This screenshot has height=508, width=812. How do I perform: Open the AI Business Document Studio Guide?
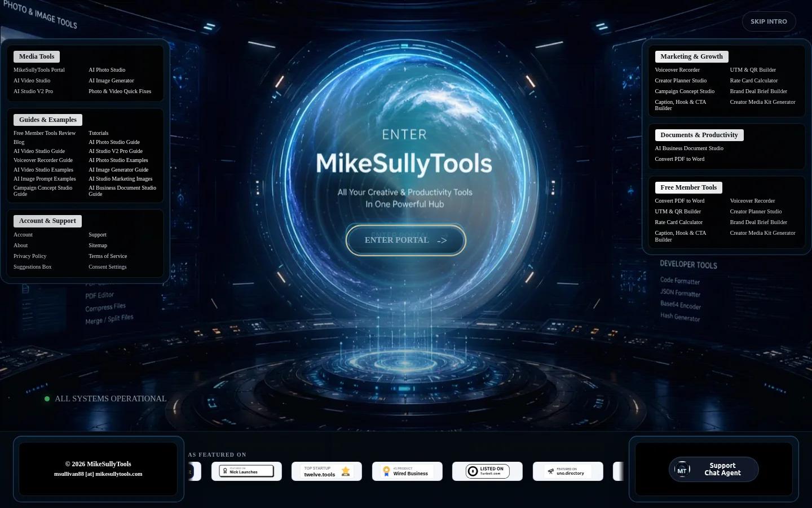(122, 191)
